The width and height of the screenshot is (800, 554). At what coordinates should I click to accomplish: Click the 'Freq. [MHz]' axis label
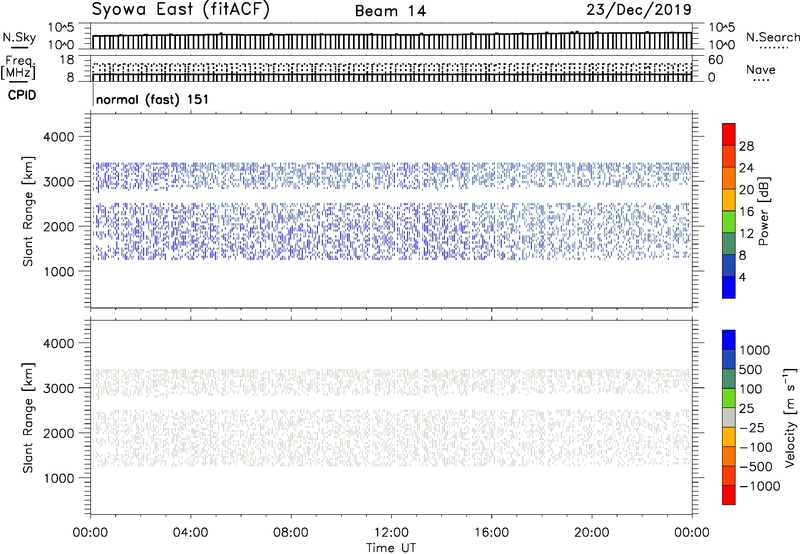coord(19,67)
